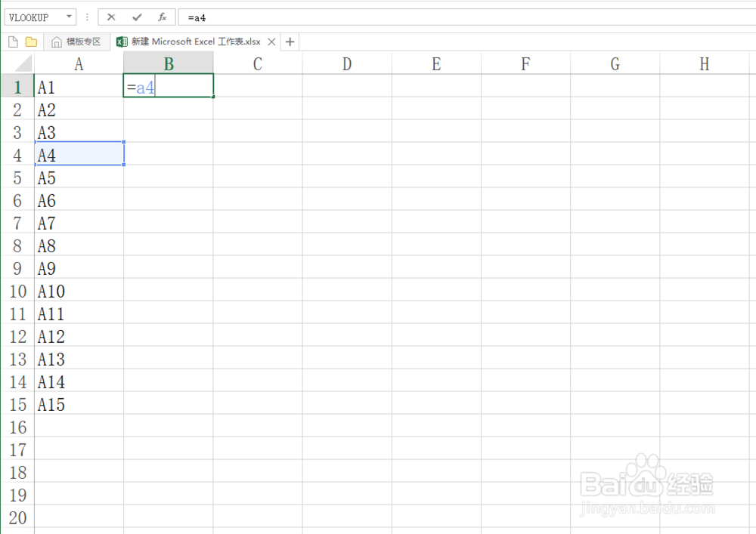Image resolution: width=756 pixels, height=534 pixels.
Task: Click cell containing A8
Action: [x=79, y=245]
